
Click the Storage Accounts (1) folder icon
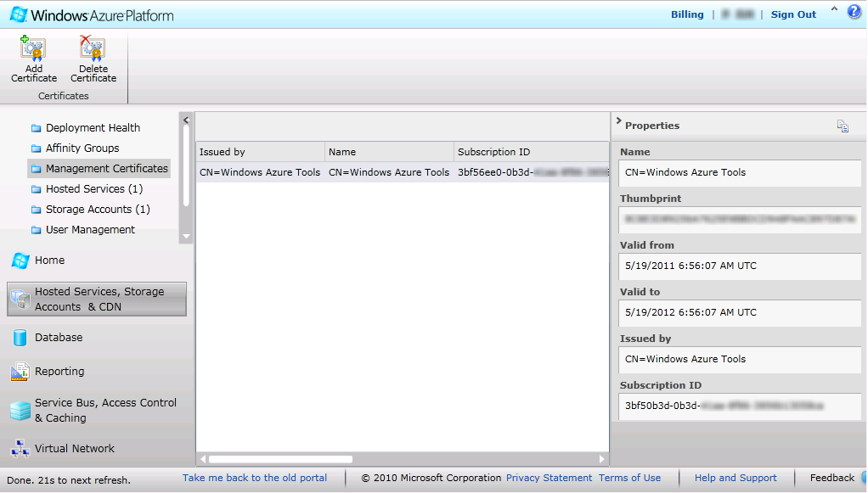click(x=36, y=210)
